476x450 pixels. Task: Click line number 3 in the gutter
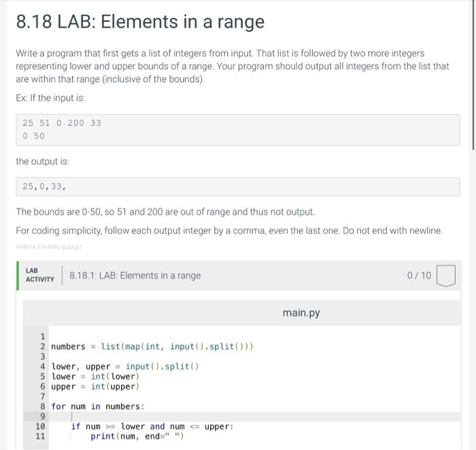(x=42, y=357)
